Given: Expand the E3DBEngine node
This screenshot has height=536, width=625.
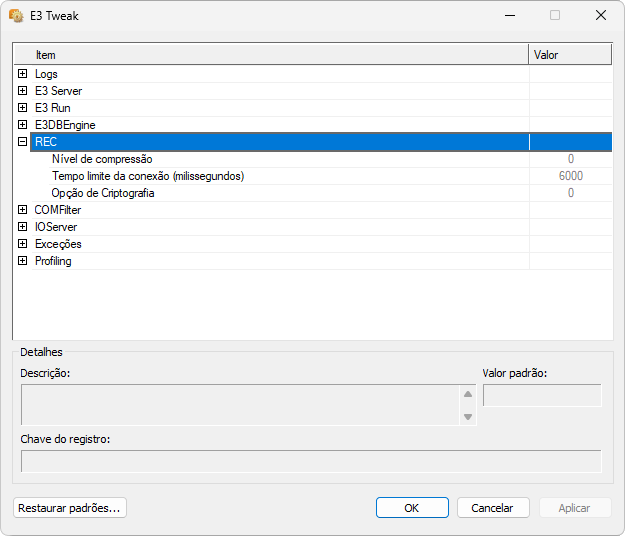Looking at the screenshot, I should tap(22, 125).
